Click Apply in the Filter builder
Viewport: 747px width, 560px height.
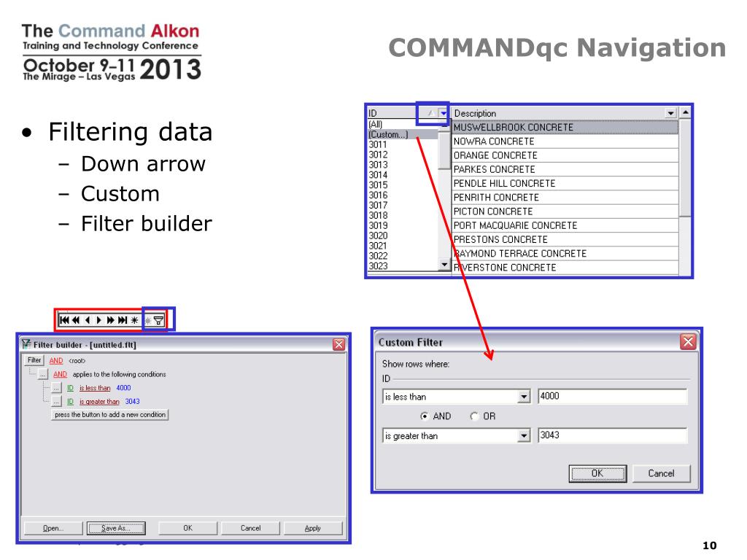point(312,528)
